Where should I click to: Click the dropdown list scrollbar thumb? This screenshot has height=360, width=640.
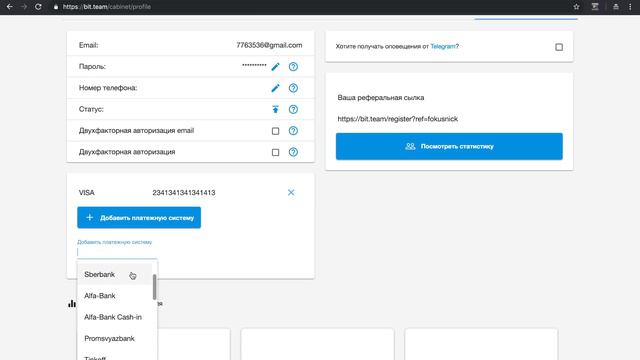pos(154,287)
